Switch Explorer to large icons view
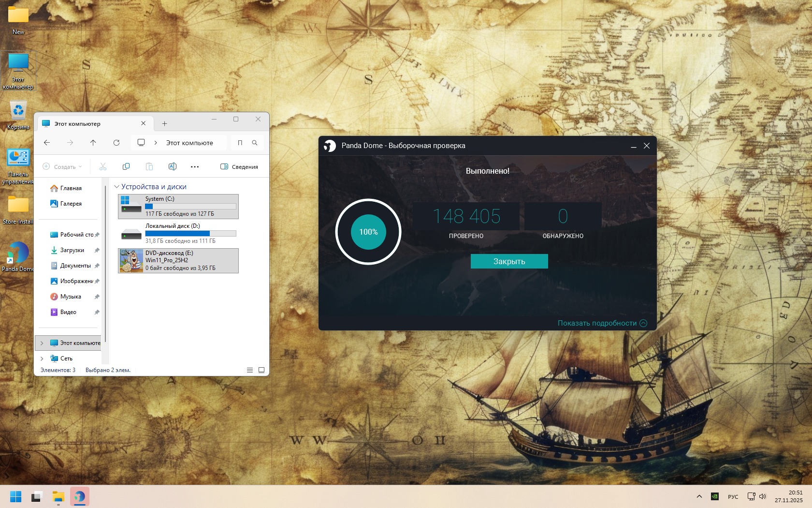 point(261,370)
